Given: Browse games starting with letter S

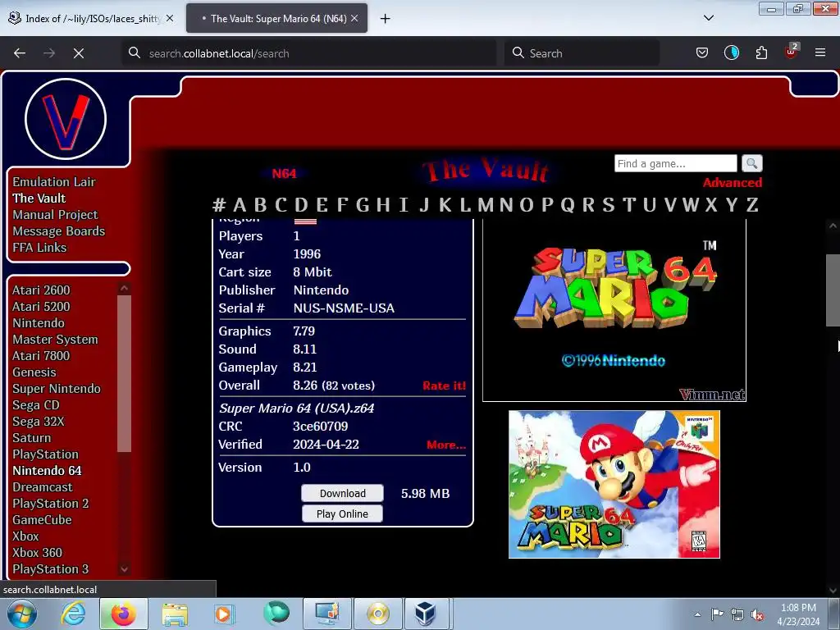Looking at the screenshot, I should click(x=608, y=204).
